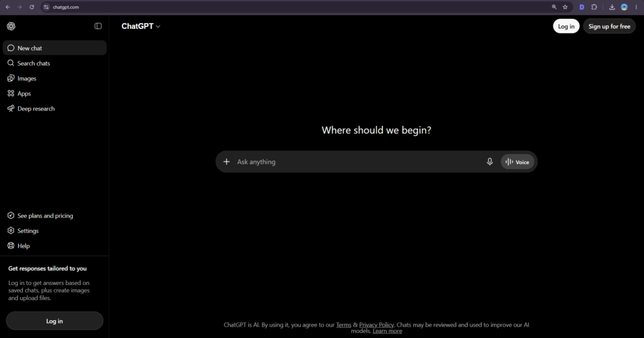Click the Search chats magnifier icon

[11, 64]
